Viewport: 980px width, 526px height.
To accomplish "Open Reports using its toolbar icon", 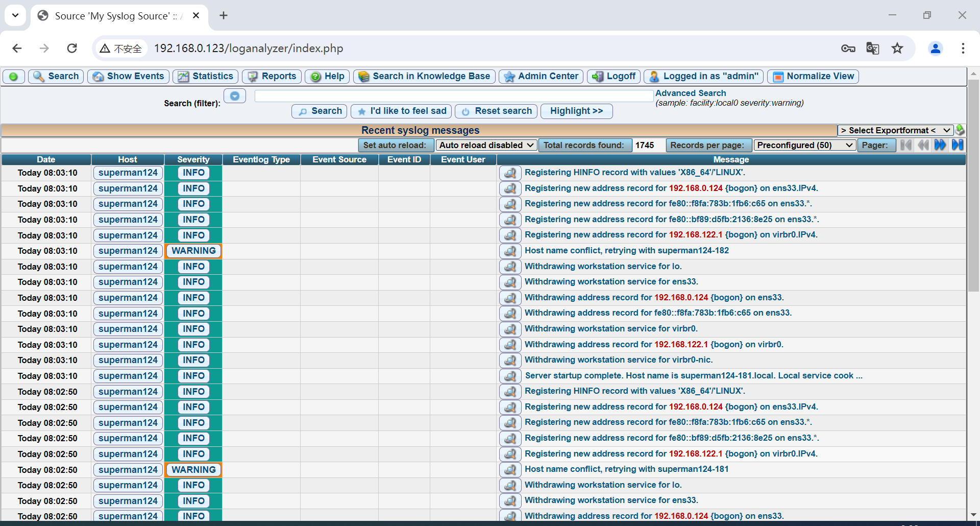I will click(253, 76).
